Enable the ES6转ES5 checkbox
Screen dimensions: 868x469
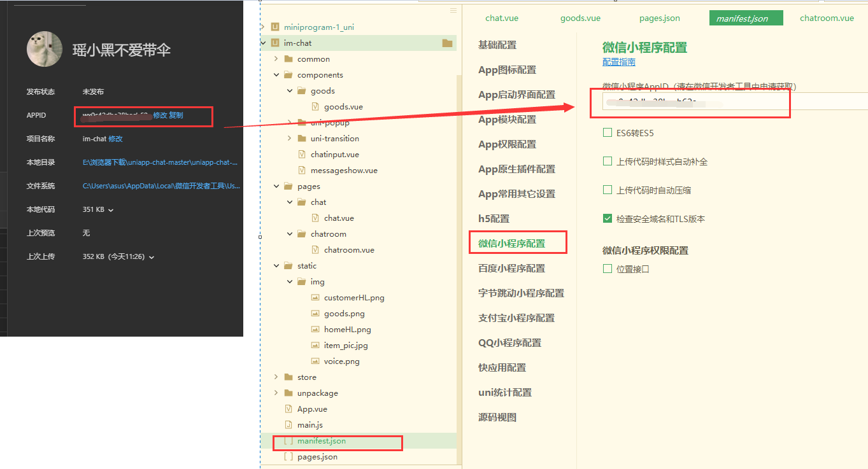pos(607,132)
